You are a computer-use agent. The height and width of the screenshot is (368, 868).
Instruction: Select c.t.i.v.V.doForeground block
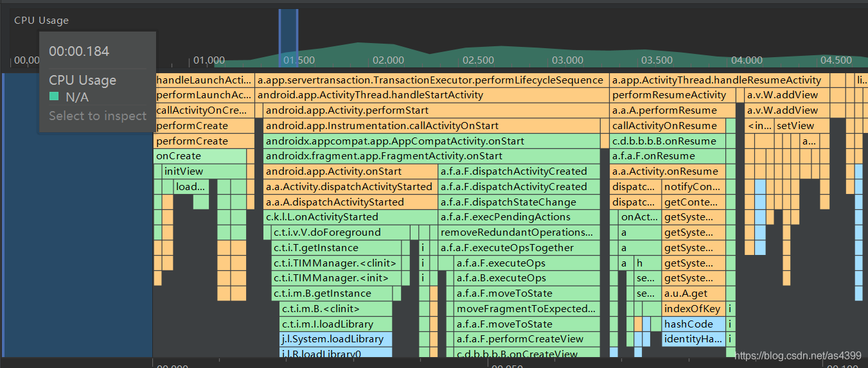tap(341, 232)
